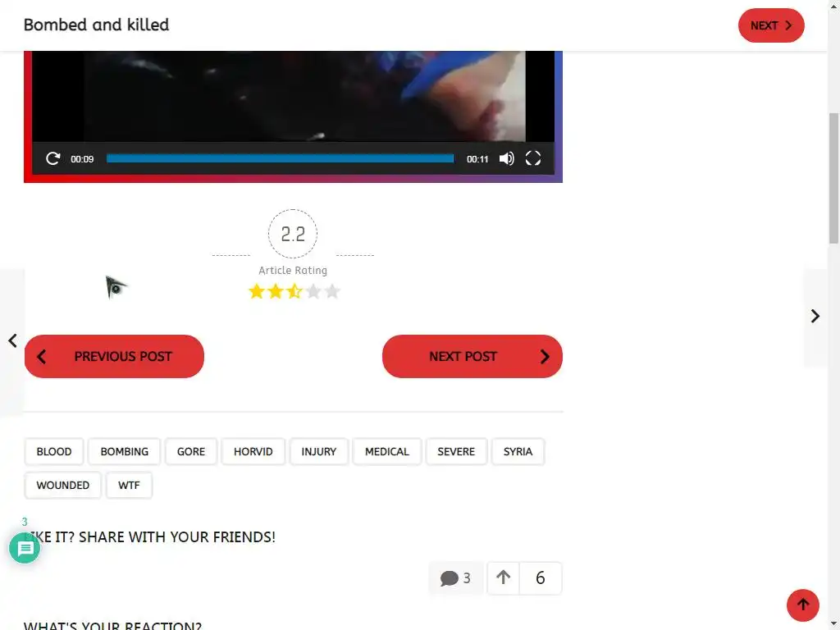Mute the video volume speaker icon

click(x=506, y=158)
